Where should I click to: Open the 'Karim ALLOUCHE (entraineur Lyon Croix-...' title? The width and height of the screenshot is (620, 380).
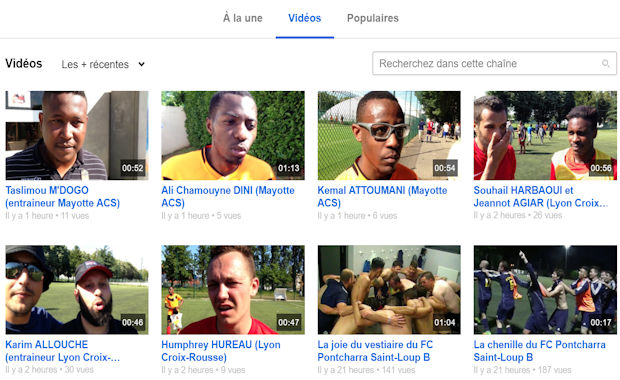[62, 351]
